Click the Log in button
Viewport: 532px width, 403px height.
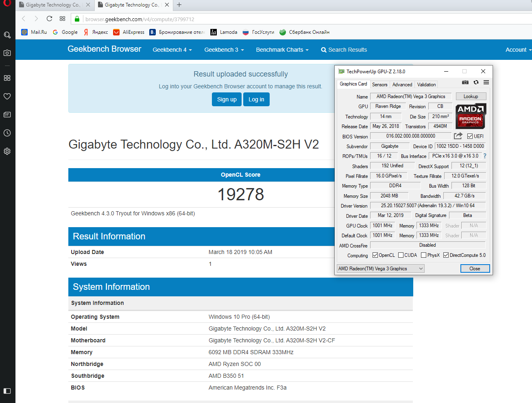pos(256,99)
